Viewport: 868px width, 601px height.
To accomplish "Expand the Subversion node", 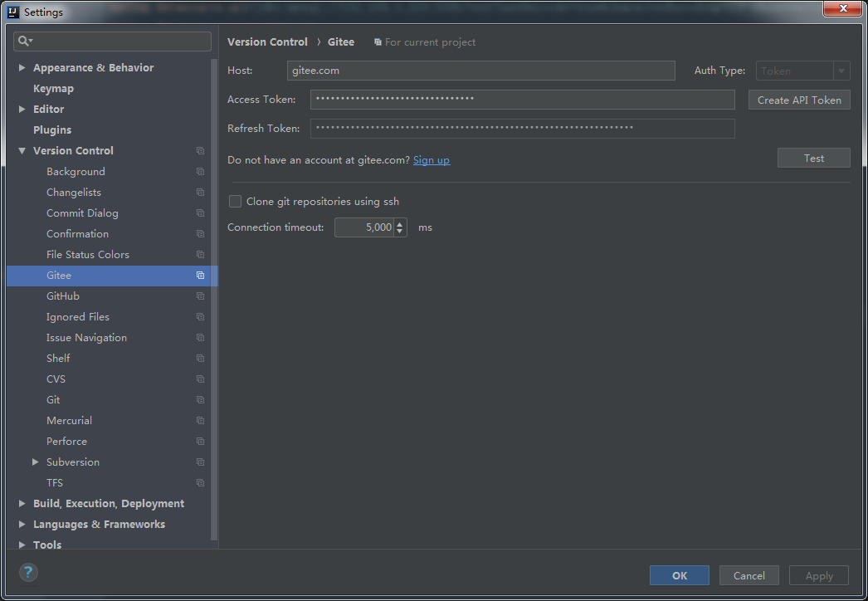I will coord(36,462).
